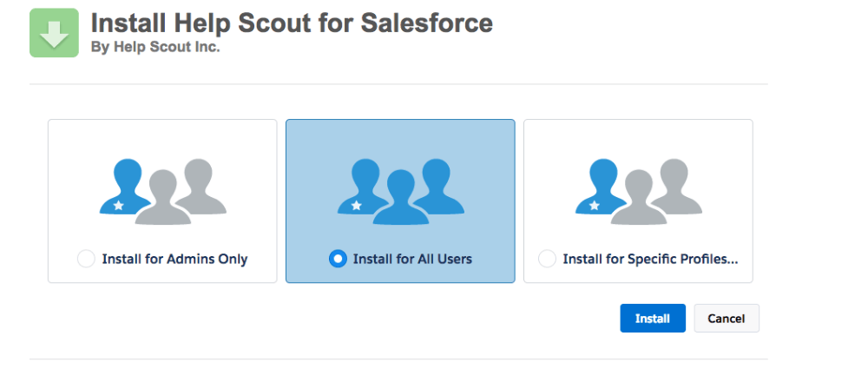
Task: Click rightmost gray figure in Specific Profiles card
Action: click(x=672, y=185)
